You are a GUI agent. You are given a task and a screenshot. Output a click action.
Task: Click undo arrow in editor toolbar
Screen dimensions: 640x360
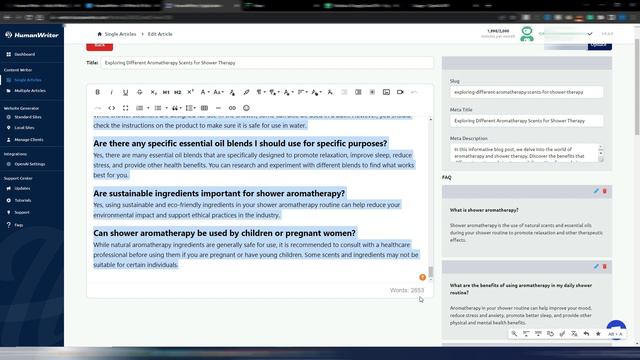414,92
